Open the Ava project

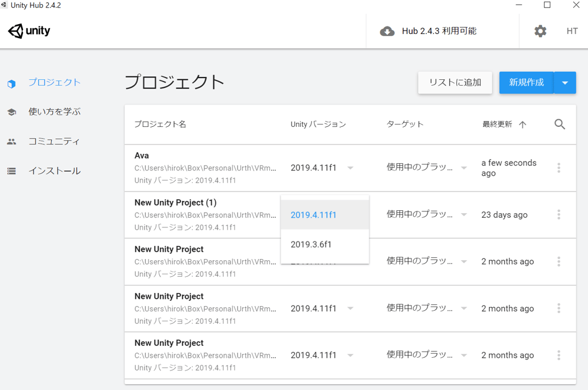tap(142, 156)
